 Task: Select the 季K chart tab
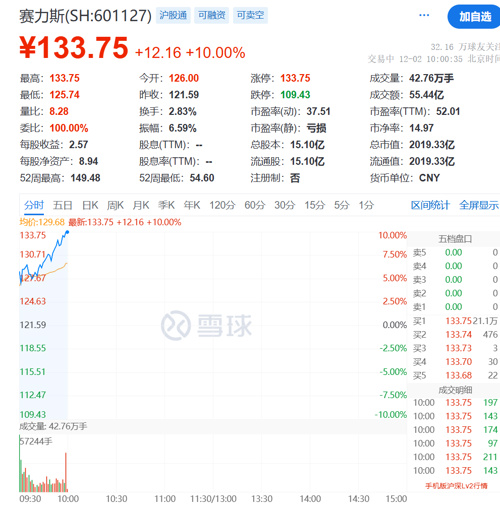coord(166,205)
